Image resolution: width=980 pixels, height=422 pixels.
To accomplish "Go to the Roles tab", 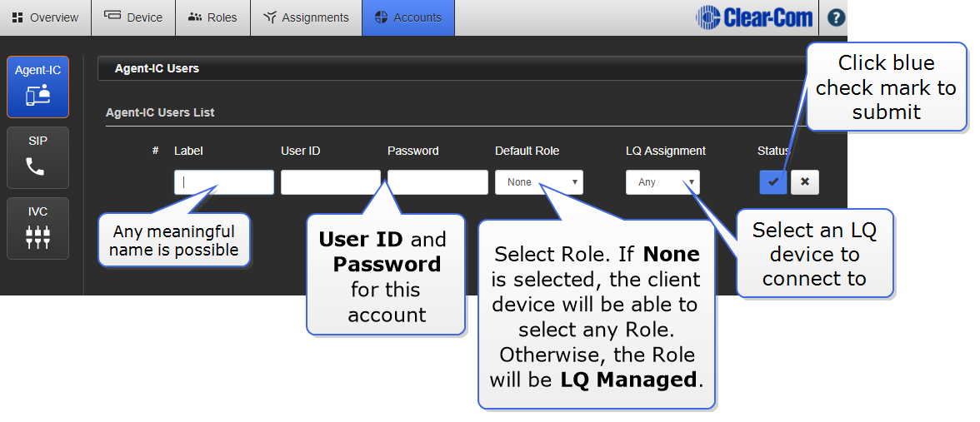I will coord(212,17).
